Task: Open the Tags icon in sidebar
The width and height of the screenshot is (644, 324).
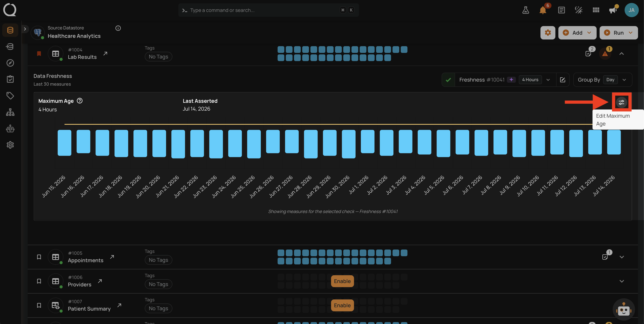Action: (10, 96)
